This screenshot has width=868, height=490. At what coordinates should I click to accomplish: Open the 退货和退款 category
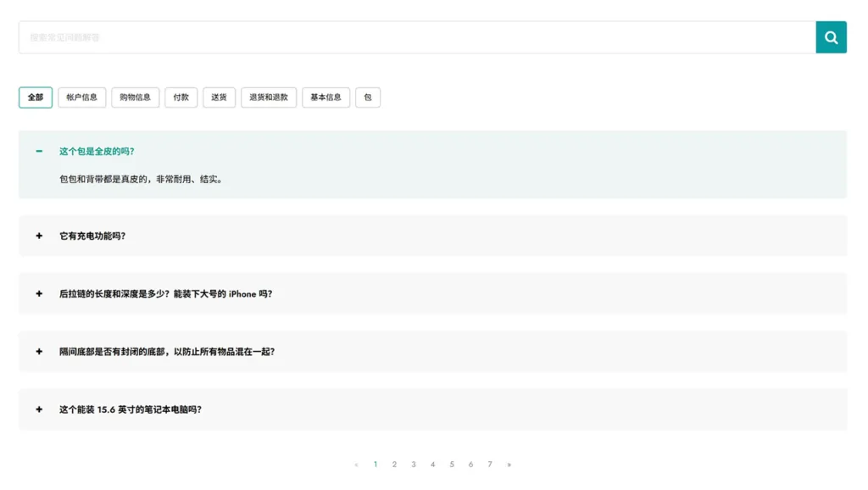coord(269,97)
